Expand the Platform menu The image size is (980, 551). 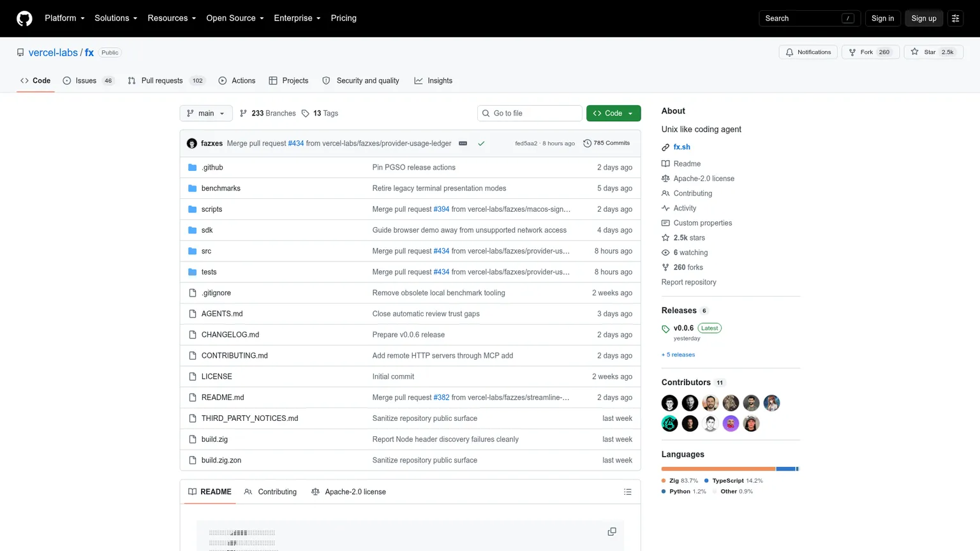tap(64, 18)
